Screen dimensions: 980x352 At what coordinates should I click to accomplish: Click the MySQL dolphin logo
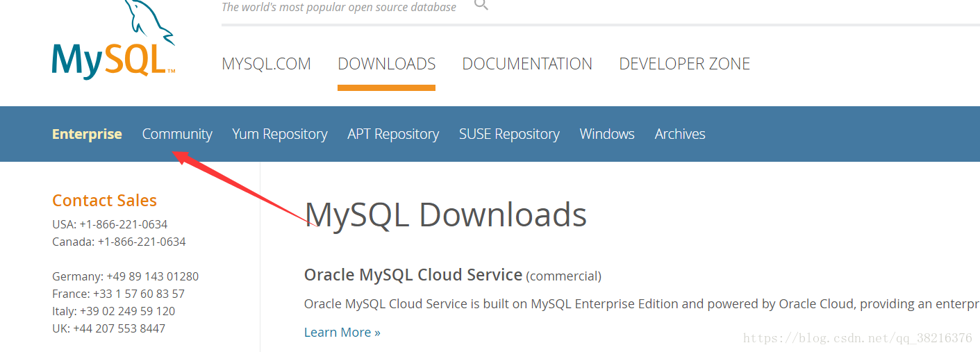pos(113,40)
